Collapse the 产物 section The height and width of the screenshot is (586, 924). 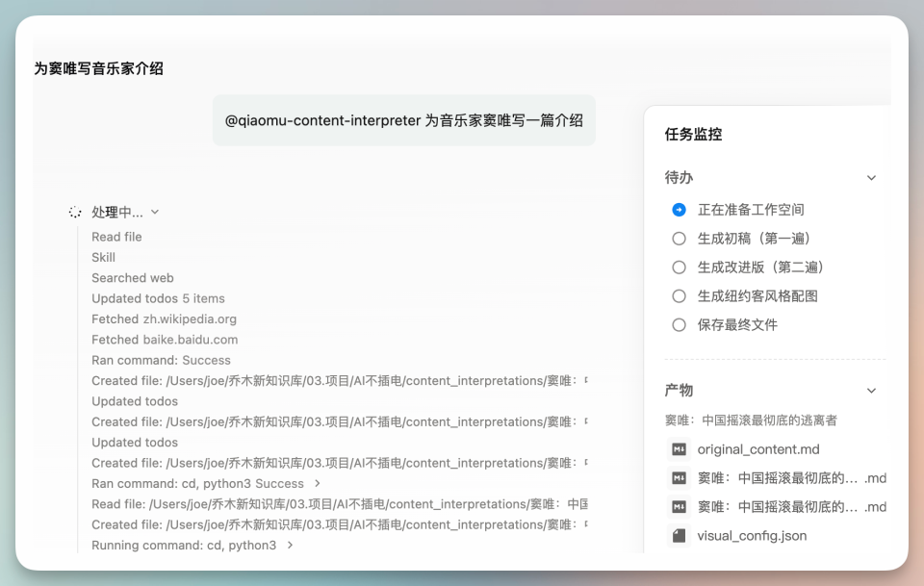point(871,391)
